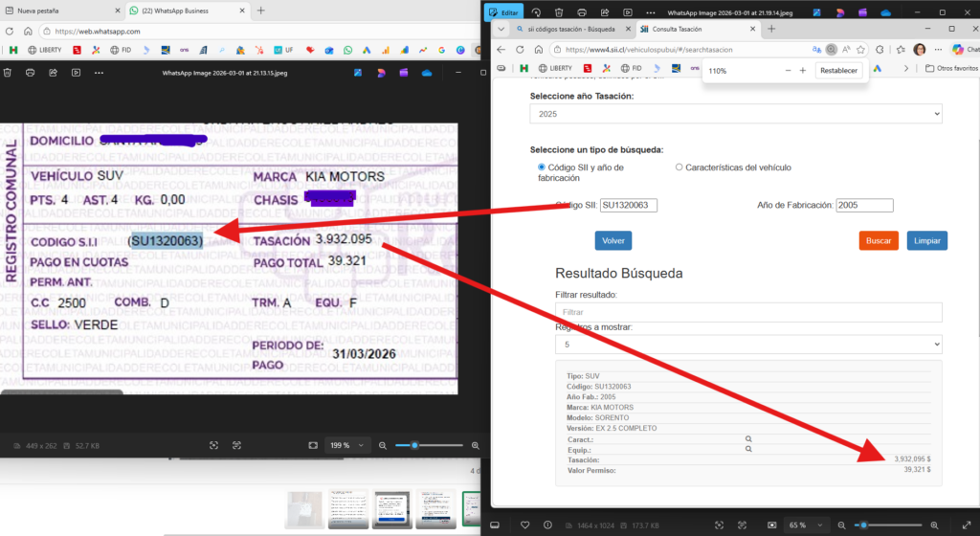Image resolution: width=980 pixels, height=536 pixels.
Task: Show file info for 21.19.14.jpeg
Action: pos(547,525)
